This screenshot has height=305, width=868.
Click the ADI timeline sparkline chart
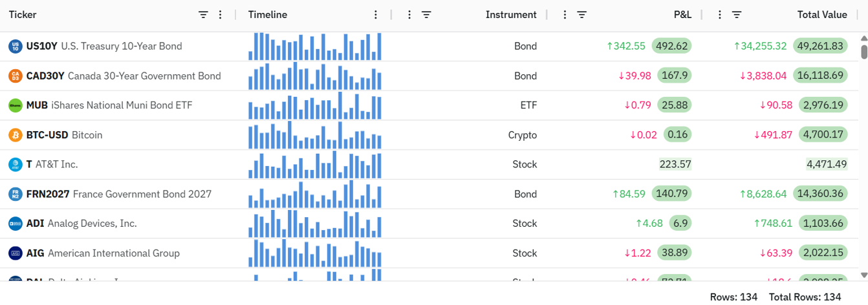(315, 224)
